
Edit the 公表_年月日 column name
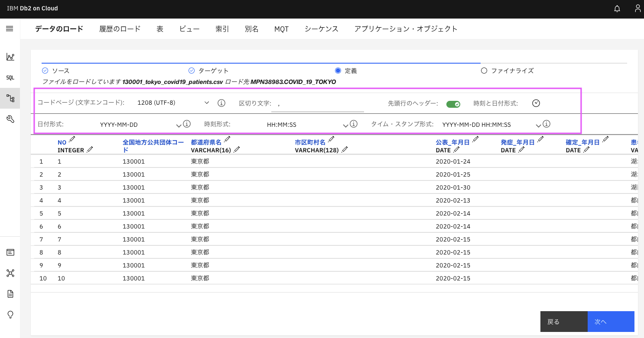pos(475,139)
